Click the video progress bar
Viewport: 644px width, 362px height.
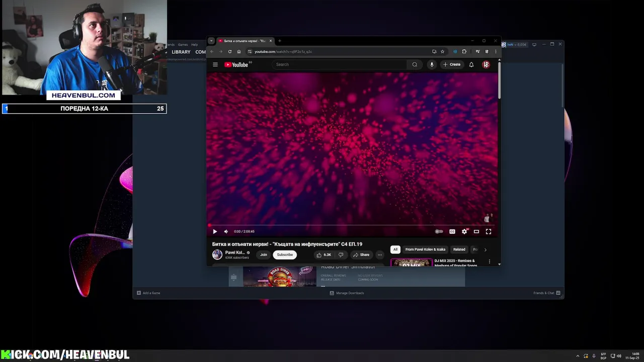pos(352,225)
